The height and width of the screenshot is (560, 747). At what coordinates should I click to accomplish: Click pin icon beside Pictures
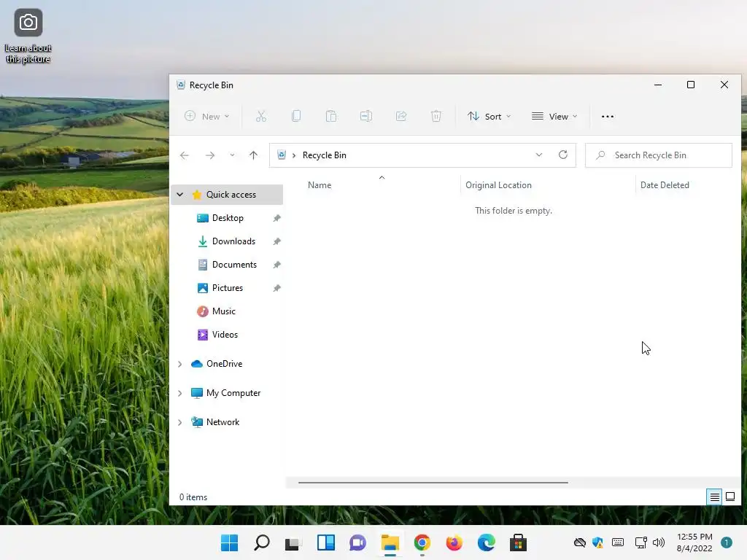point(276,288)
